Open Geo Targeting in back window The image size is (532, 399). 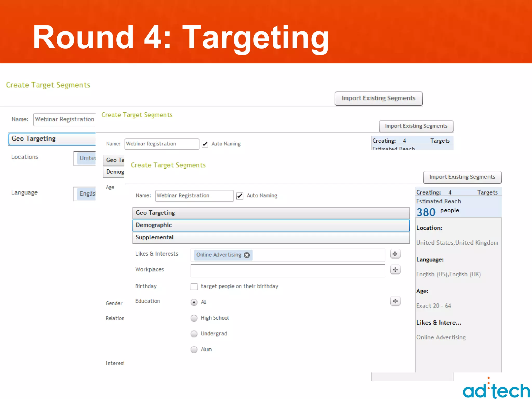(52, 139)
